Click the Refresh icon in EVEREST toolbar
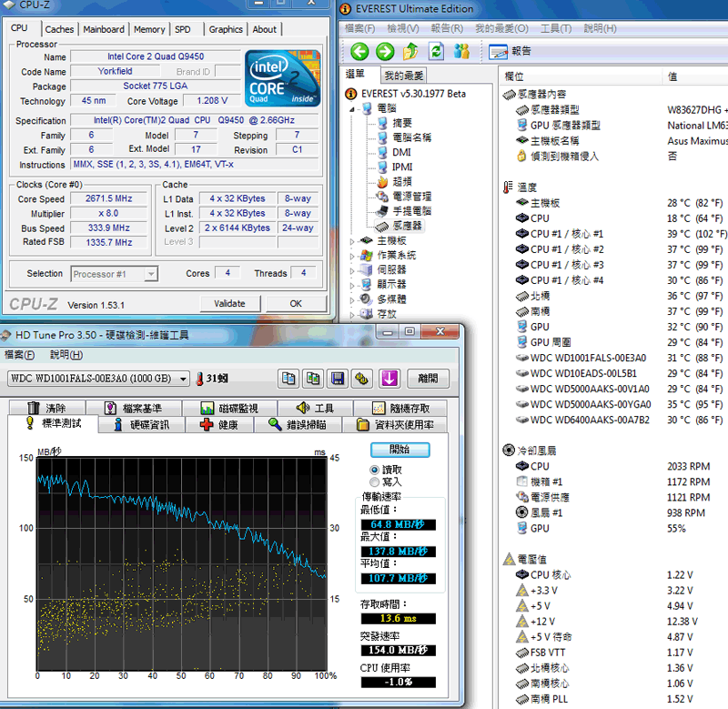728x709 pixels. click(x=437, y=51)
